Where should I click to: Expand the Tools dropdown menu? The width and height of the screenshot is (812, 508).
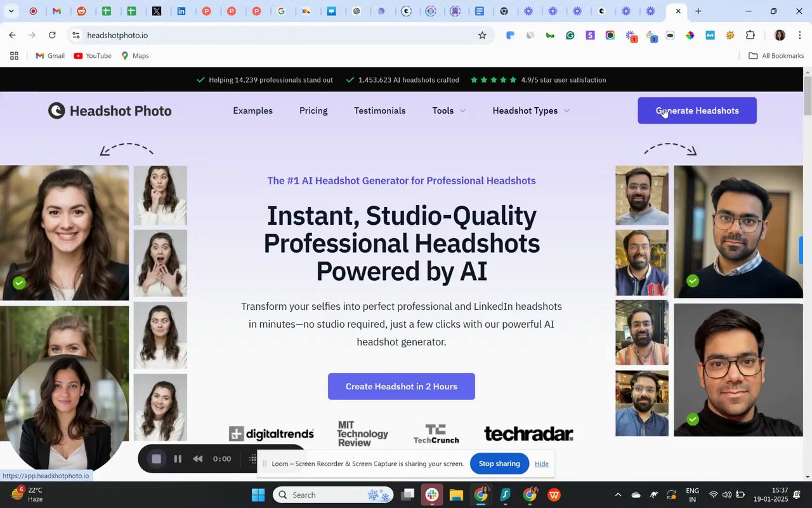click(449, 110)
